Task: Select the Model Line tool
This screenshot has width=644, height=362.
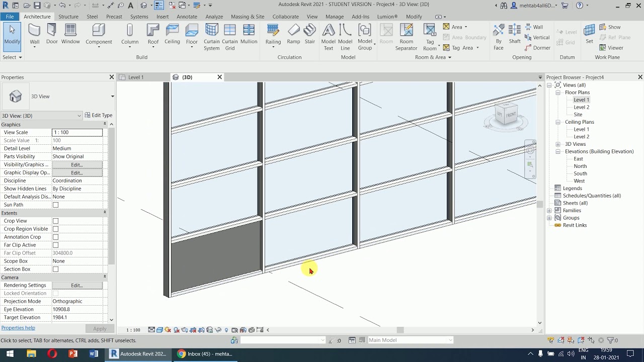Action: point(345,37)
